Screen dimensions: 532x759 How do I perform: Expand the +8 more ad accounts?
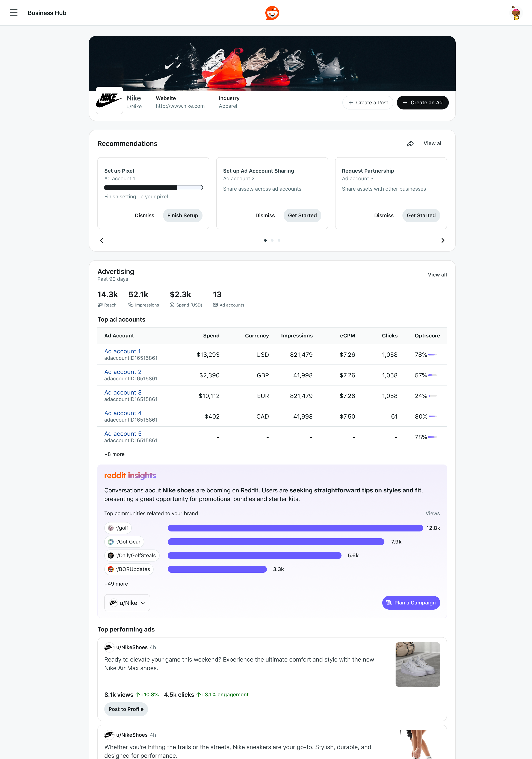(x=114, y=454)
